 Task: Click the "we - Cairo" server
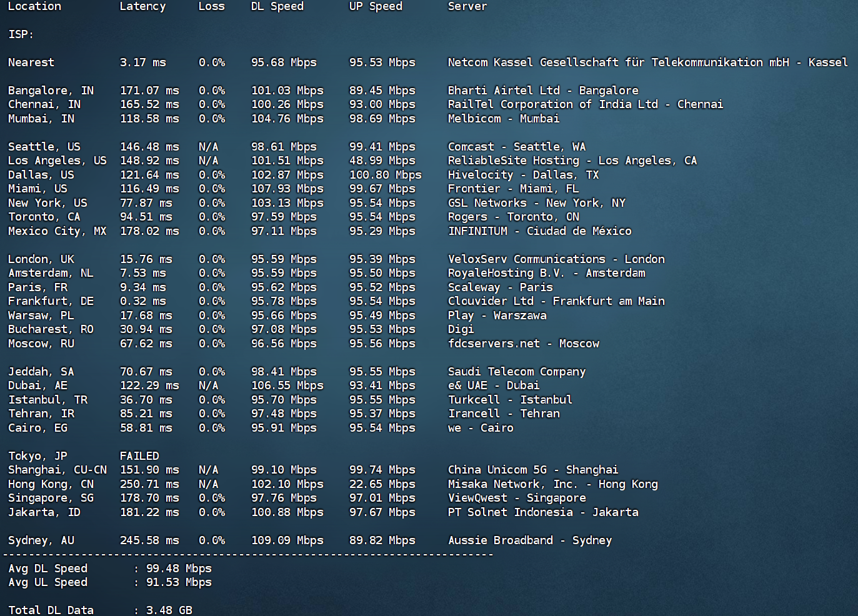(x=481, y=428)
